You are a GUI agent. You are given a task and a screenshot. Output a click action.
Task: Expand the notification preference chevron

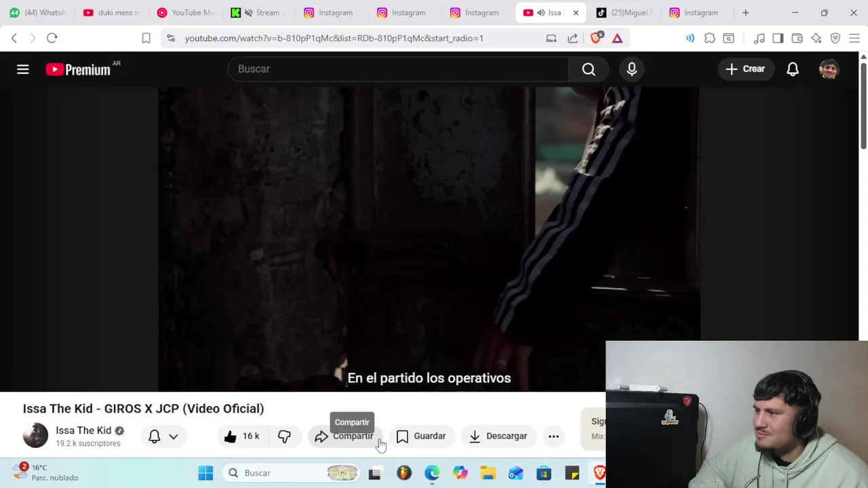[x=174, y=437]
